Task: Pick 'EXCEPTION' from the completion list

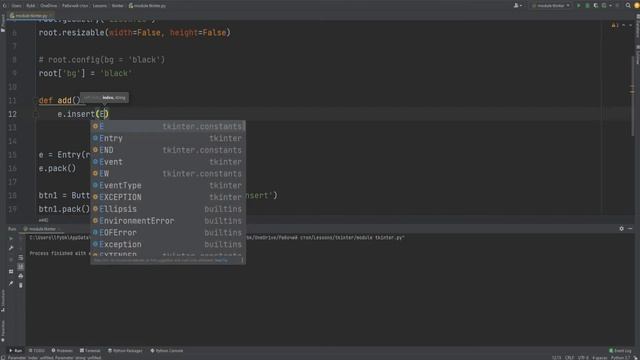Action: pos(168,198)
